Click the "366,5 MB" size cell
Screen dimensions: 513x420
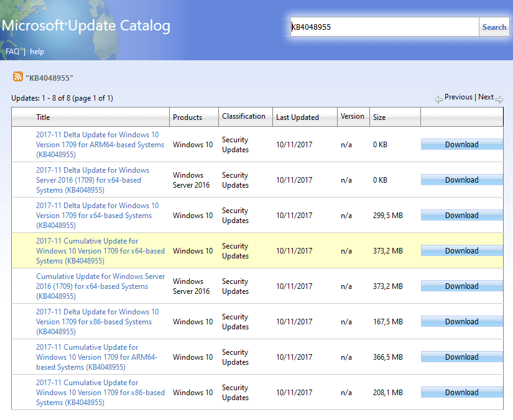387,357
